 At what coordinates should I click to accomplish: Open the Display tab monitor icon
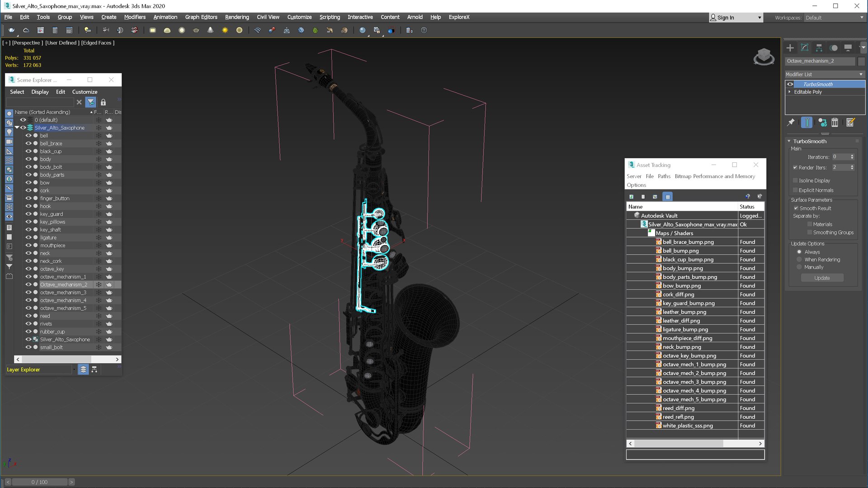coord(848,48)
